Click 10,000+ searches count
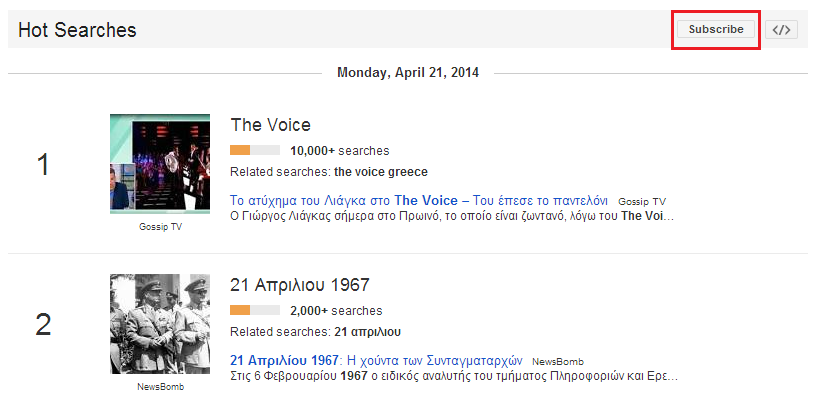The image size is (817, 395). tap(340, 151)
